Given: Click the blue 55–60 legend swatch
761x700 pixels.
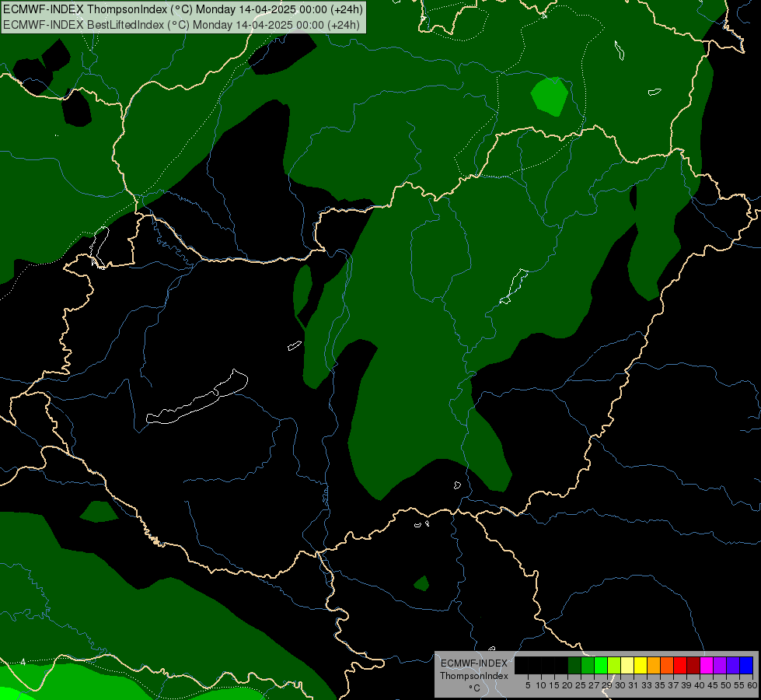Looking at the screenshot, I should pos(746,665).
